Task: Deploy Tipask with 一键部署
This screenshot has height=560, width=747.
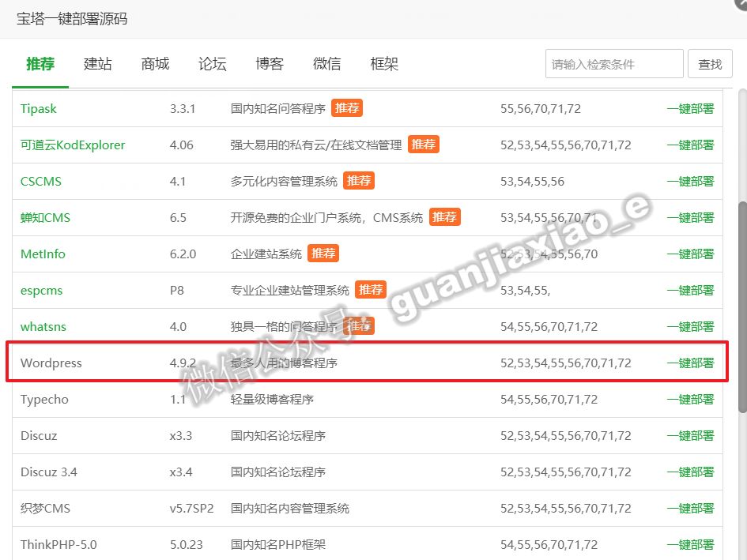Action: [x=690, y=108]
